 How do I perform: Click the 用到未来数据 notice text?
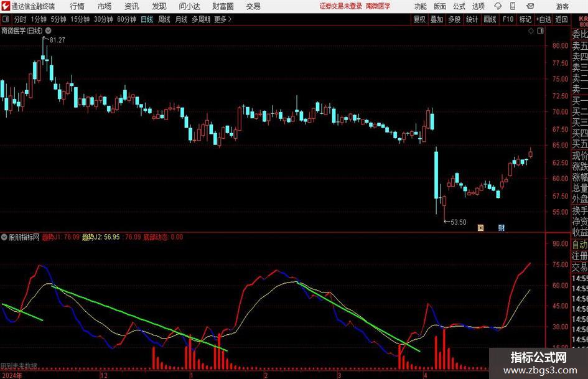click(19, 366)
